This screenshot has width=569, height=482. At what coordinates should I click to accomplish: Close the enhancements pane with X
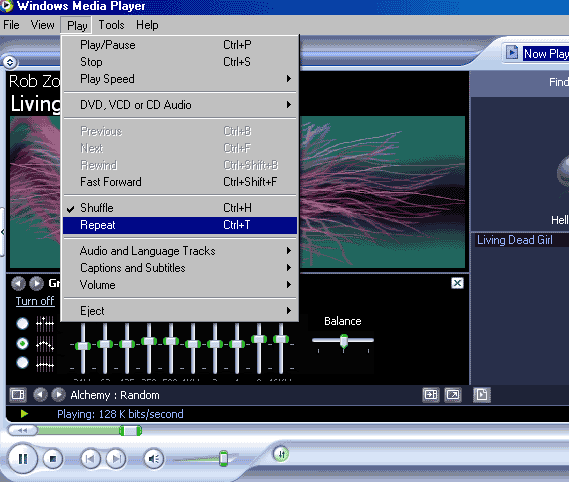tap(457, 283)
